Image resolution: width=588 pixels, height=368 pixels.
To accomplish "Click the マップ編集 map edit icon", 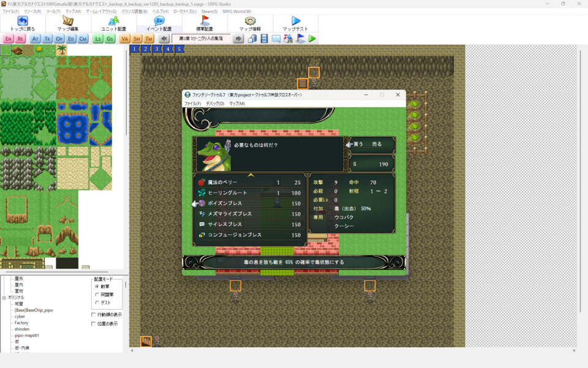I will coord(68,23).
